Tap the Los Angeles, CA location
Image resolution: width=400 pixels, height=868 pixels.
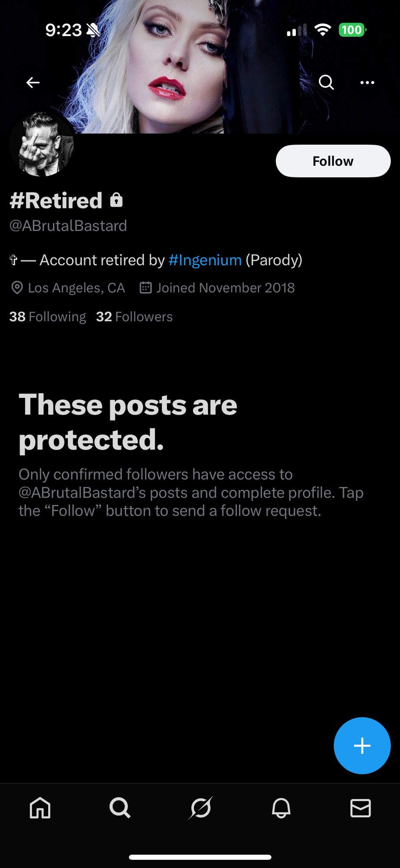(x=76, y=288)
